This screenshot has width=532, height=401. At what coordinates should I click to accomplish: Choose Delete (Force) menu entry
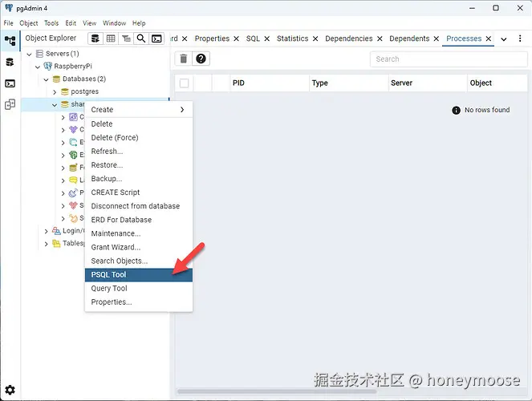(x=139, y=138)
